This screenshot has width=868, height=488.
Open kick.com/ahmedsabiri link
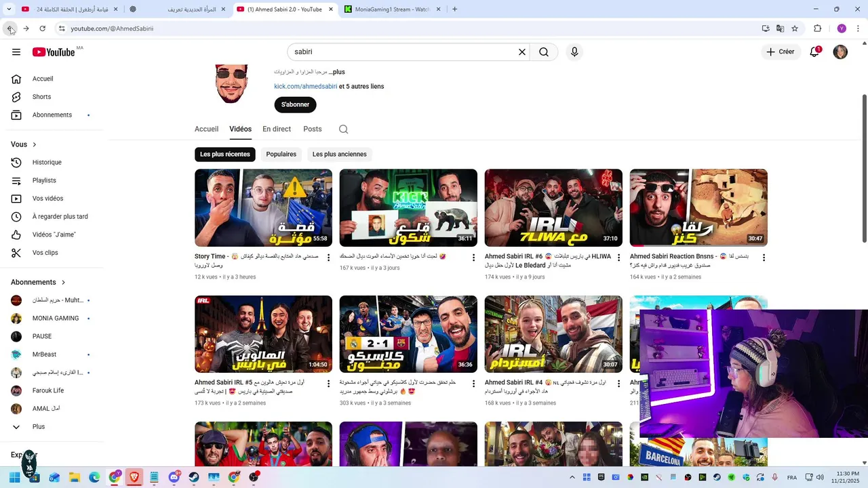(x=306, y=87)
